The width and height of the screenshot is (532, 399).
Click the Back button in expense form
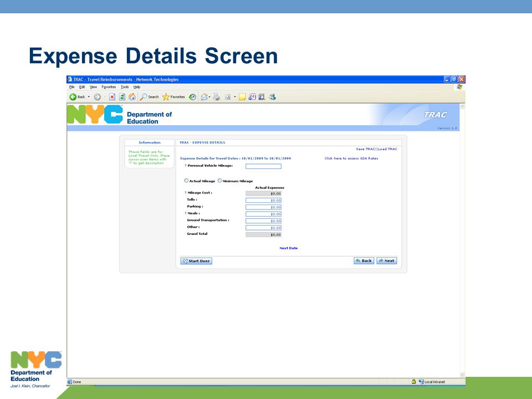[364, 260]
